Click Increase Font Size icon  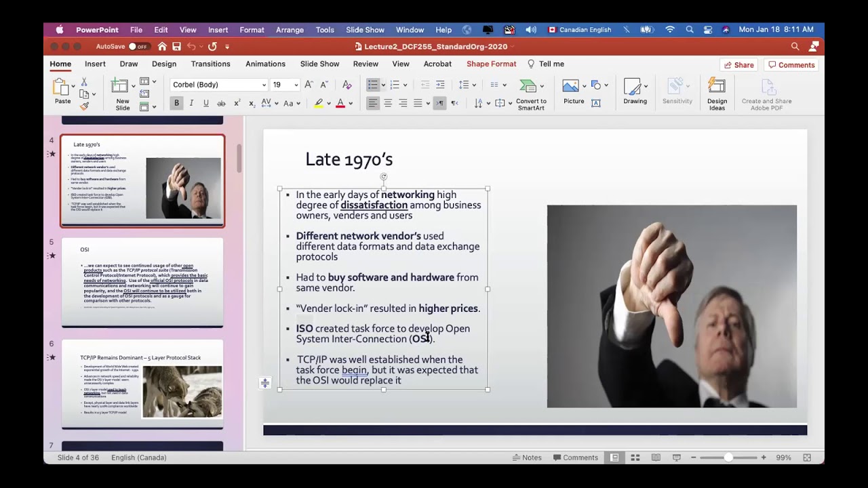(x=309, y=85)
